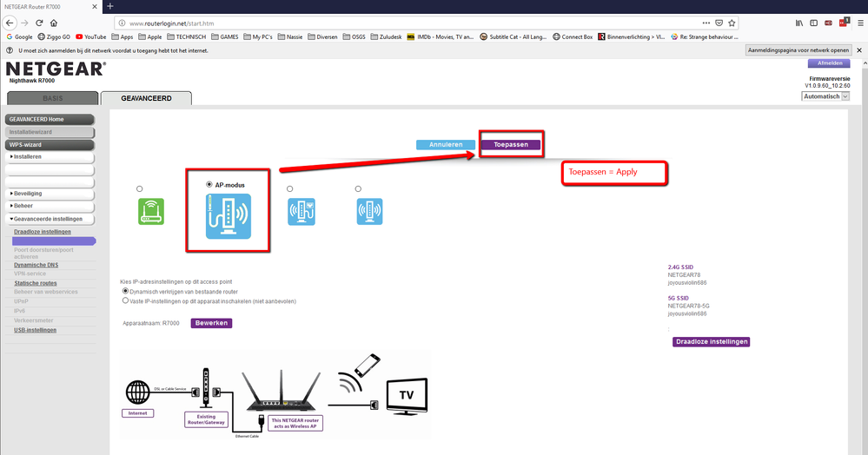The height and width of the screenshot is (455, 868).
Task: Open Statische routes sidebar link
Action: 36,283
